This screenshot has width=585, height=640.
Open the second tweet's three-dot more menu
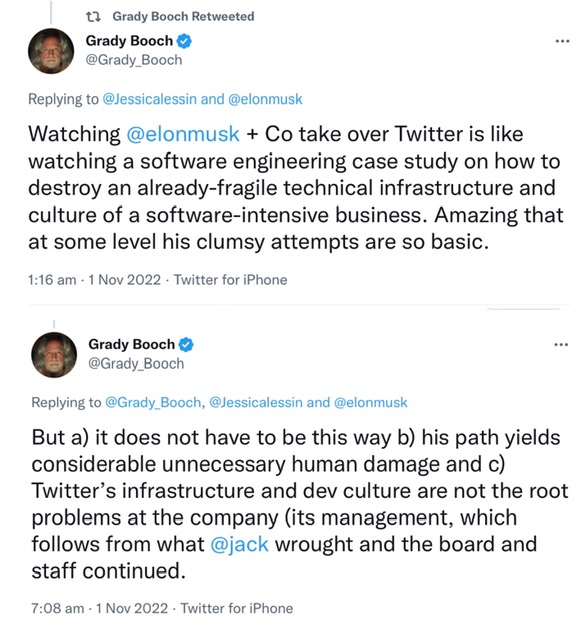561,345
